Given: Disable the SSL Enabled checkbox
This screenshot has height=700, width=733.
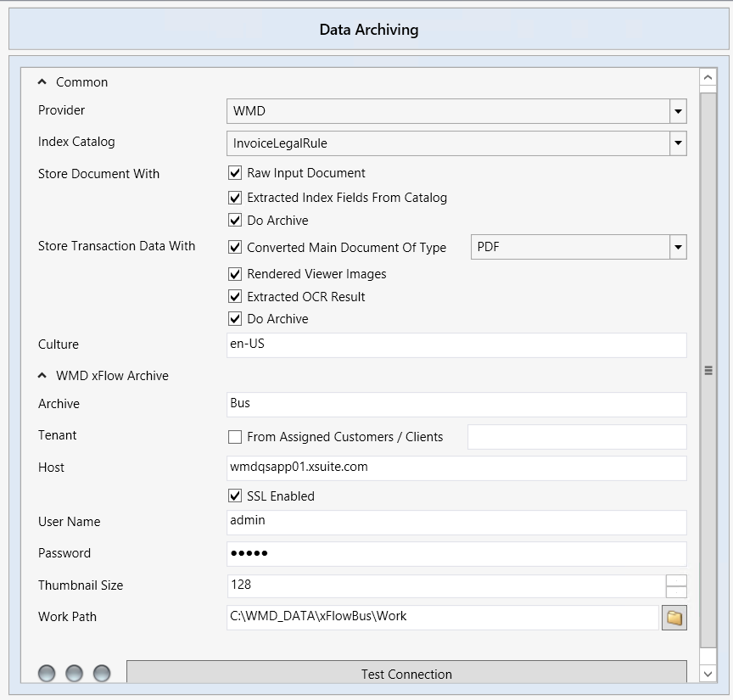Looking at the screenshot, I should click(x=235, y=496).
